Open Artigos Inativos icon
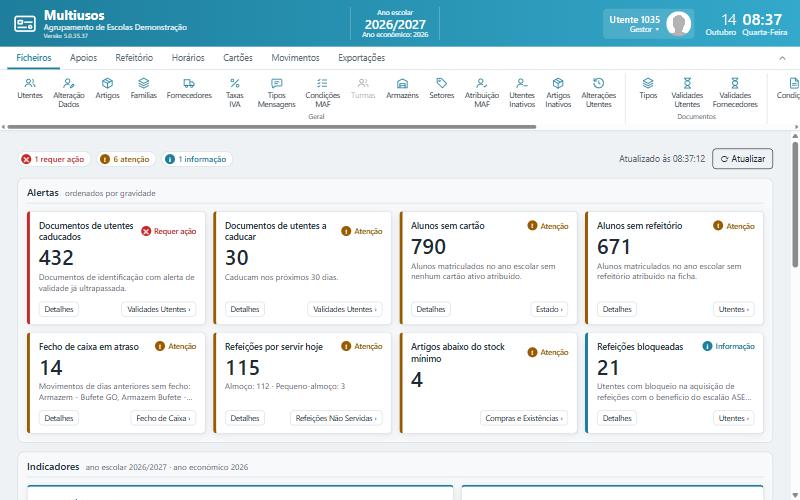 [x=558, y=92]
